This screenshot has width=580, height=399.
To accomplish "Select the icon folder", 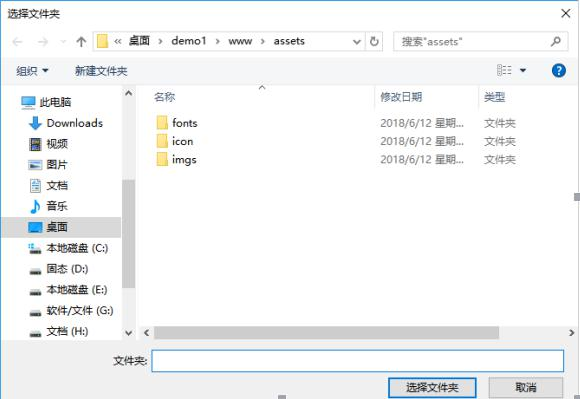I will click(182, 141).
